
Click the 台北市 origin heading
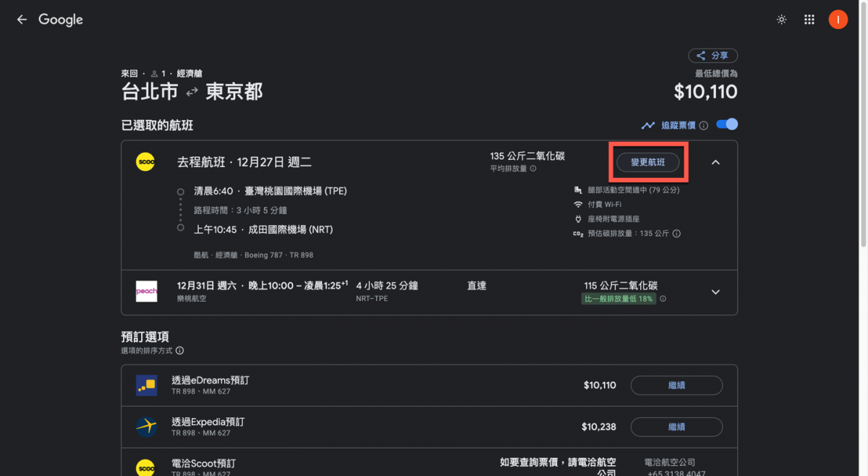[x=150, y=92]
